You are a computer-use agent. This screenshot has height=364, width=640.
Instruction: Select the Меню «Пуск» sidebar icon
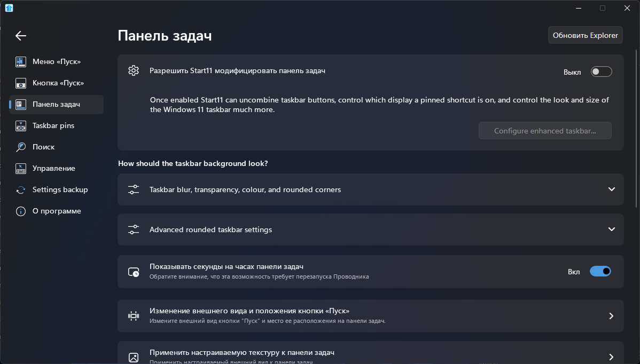20,61
